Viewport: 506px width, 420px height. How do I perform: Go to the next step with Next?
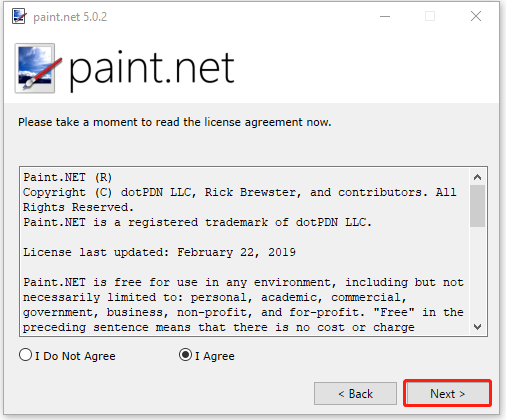(447, 393)
